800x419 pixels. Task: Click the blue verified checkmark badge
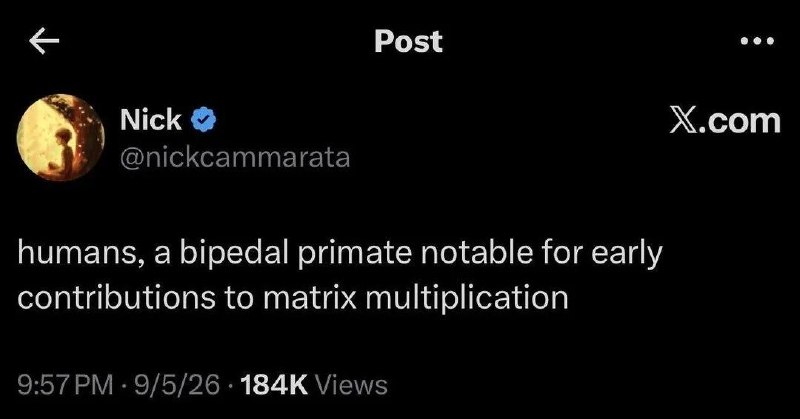[x=204, y=120]
